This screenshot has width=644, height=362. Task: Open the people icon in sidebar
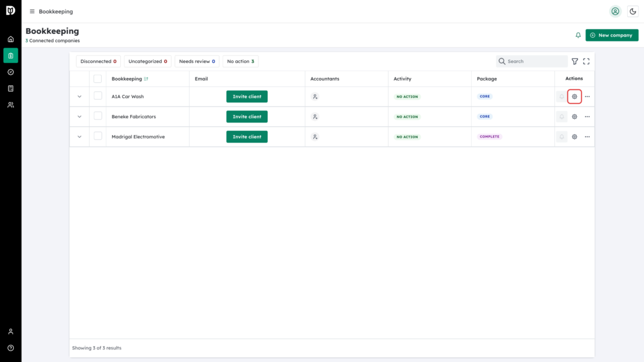tap(11, 105)
